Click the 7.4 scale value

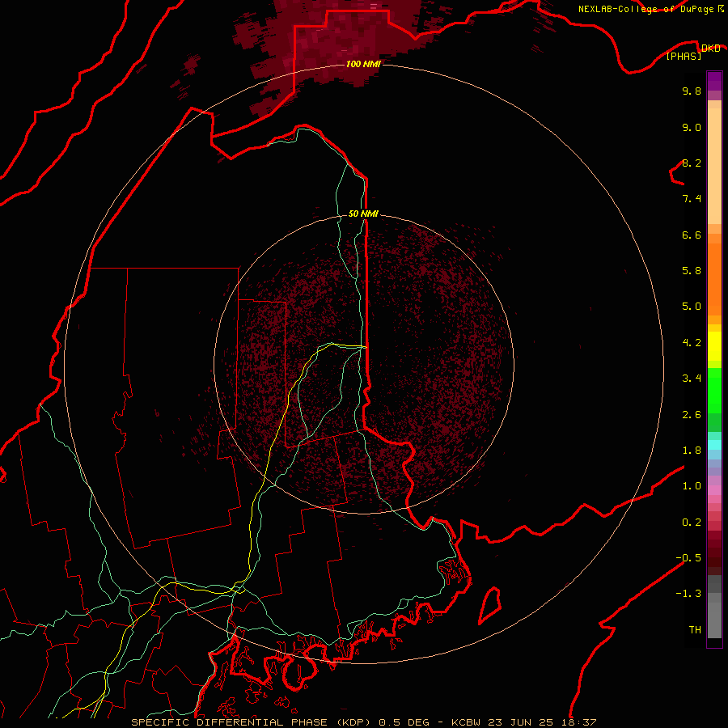tap(692, 199)
